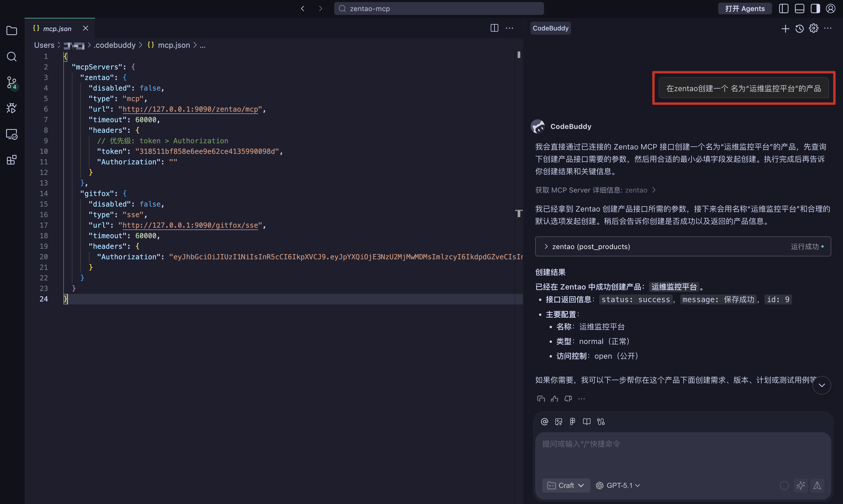Open the GPT-5.1 model selector dropdown
Viewport: 843px width, 504px height.
click(x=618, y=485)
